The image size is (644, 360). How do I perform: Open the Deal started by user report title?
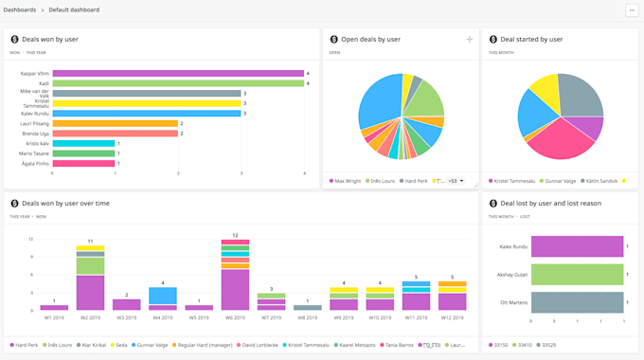[531, 40]
